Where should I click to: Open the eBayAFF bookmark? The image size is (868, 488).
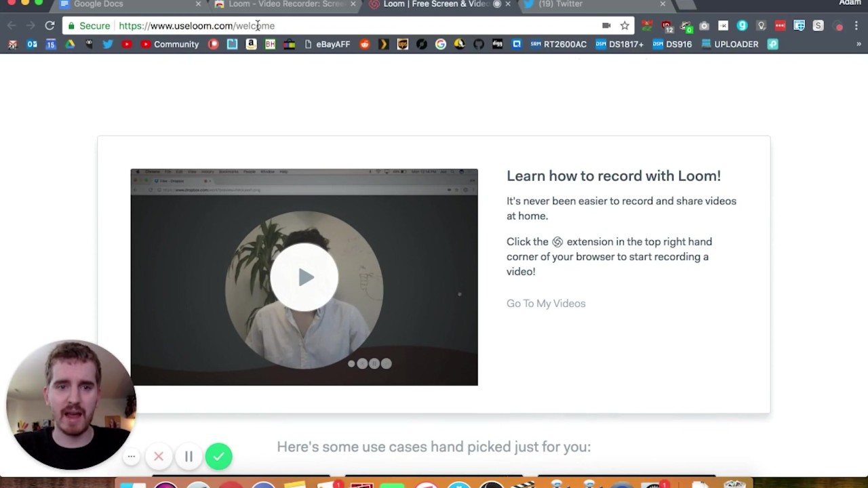tap(327, 44)
